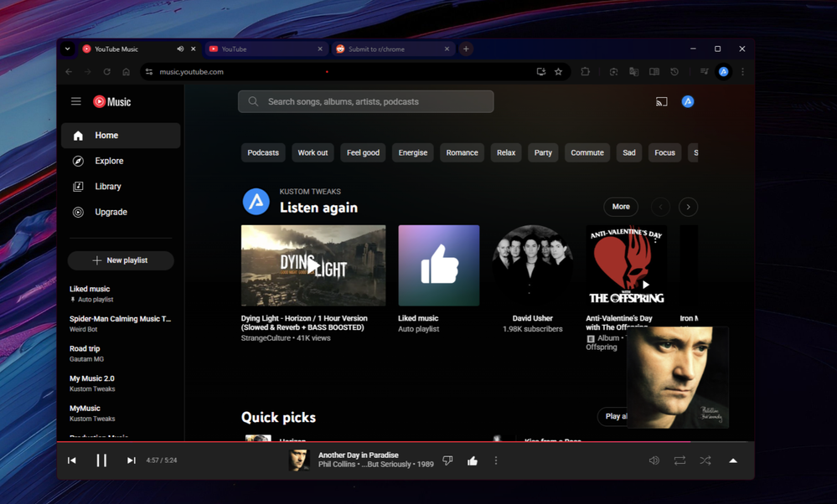Click More in Listen again

(621, 207)
